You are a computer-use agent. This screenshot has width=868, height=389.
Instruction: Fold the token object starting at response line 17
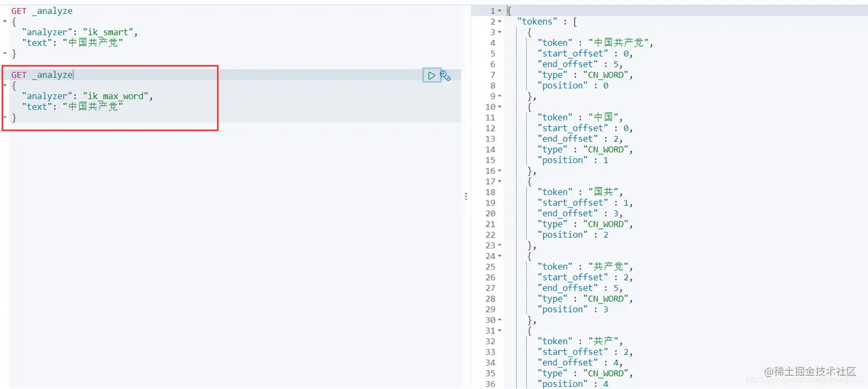click(x=499, y=181)
